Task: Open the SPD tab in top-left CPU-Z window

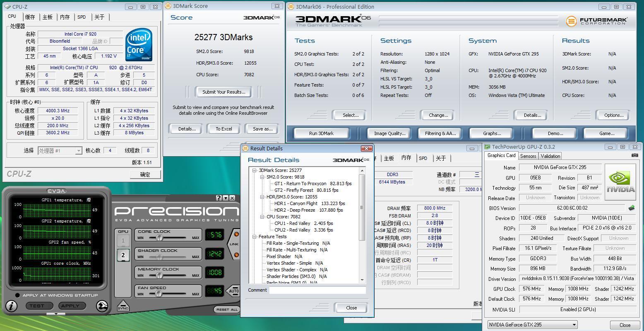Action: pos(82,17)
